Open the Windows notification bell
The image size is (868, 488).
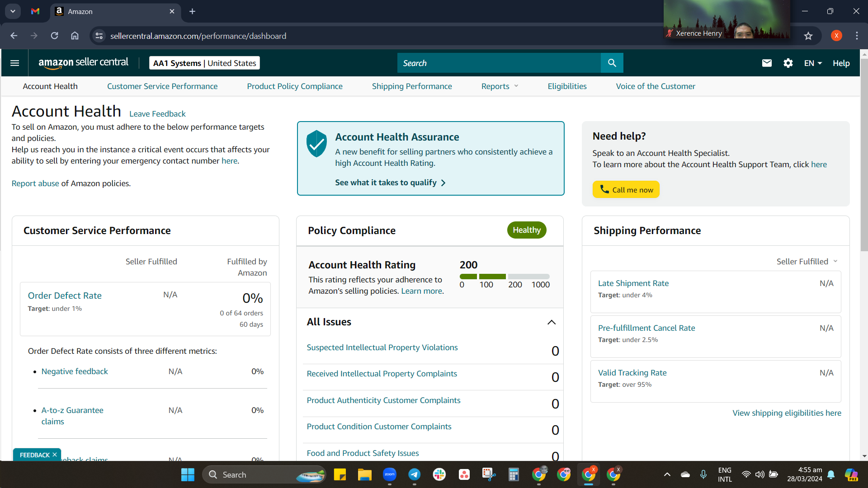click(x=831, y=474)
